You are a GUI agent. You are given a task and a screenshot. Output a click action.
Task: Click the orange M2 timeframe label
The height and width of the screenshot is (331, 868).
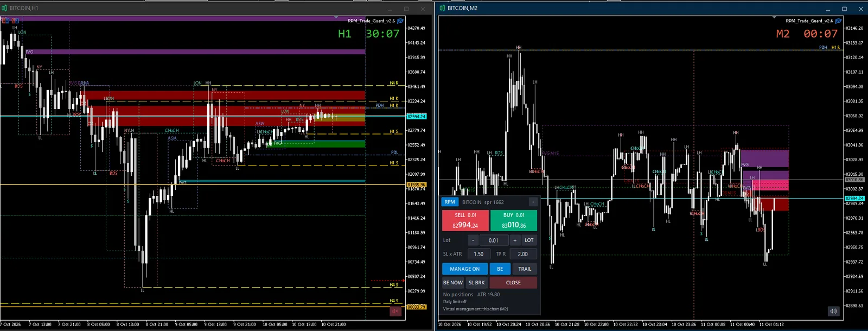pyautogui.click(x=783, y=34)
